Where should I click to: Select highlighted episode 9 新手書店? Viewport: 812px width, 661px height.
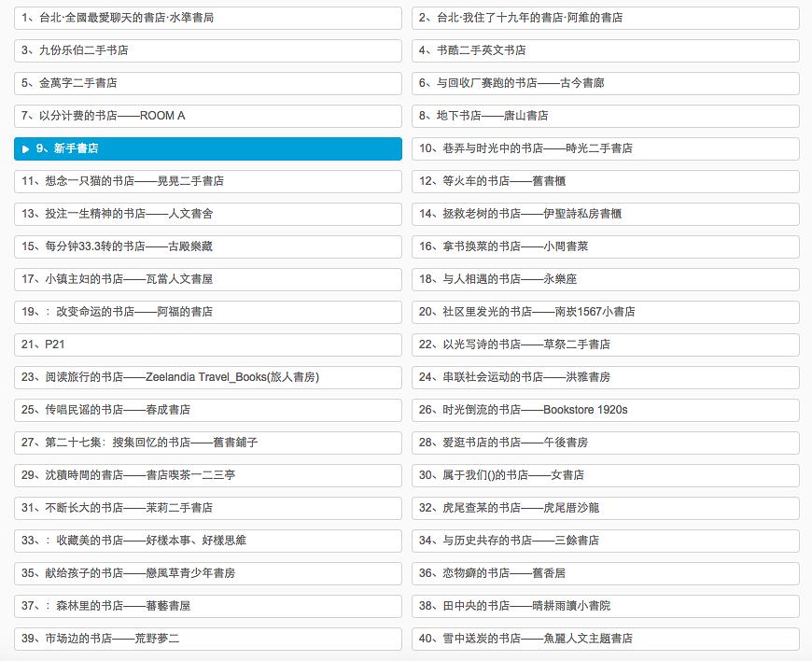tap(207, 148)
